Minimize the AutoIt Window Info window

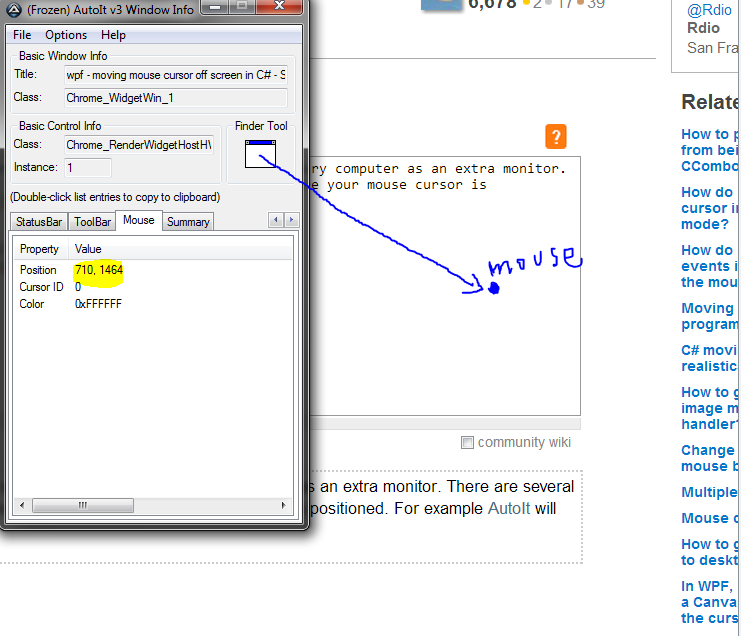[215, 7]
